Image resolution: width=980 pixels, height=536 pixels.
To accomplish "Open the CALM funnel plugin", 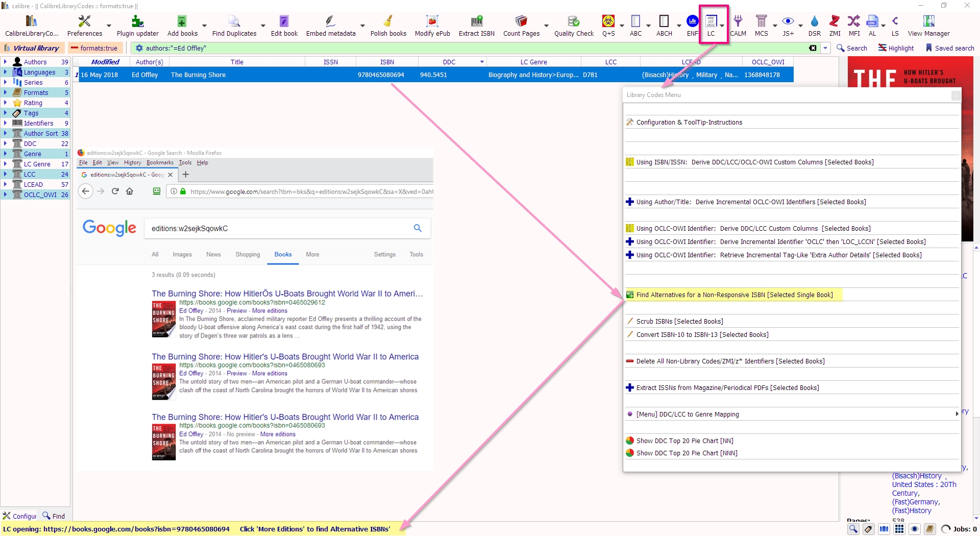I will click(x=738, y=26).
